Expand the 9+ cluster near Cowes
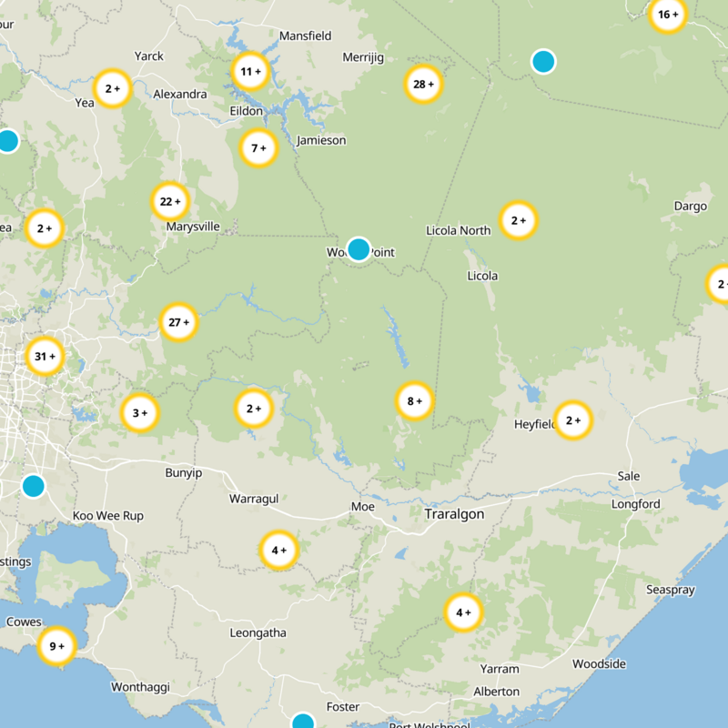The width and height of the screenshot is (728, 728). [x=56, y=647]
